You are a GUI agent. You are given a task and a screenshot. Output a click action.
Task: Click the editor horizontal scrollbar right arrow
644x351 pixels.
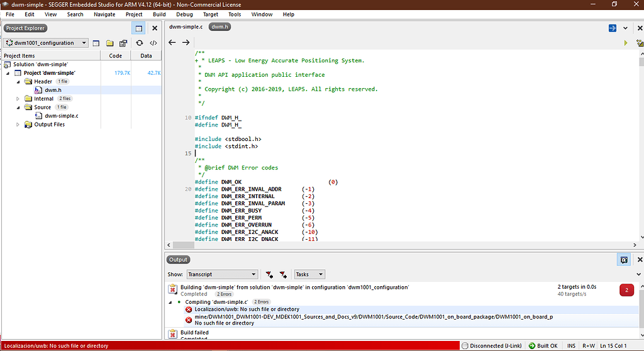coord(635,245)
